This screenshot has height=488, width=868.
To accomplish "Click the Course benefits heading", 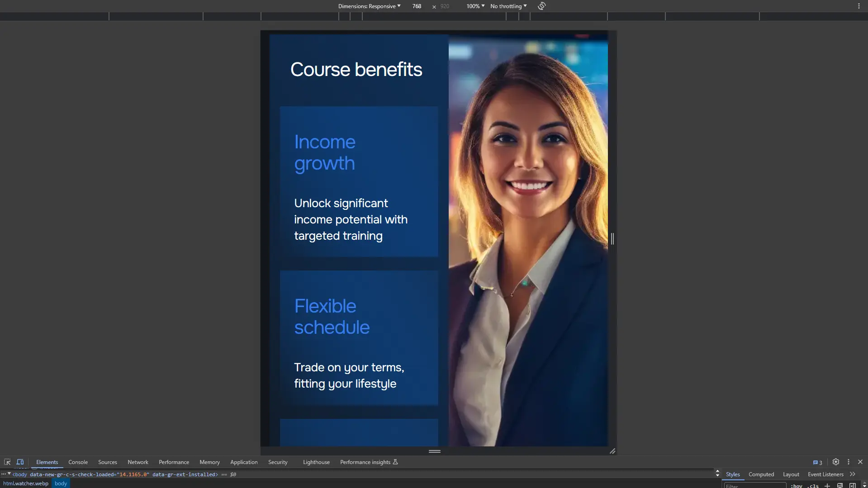I will (x=356, y=69).
